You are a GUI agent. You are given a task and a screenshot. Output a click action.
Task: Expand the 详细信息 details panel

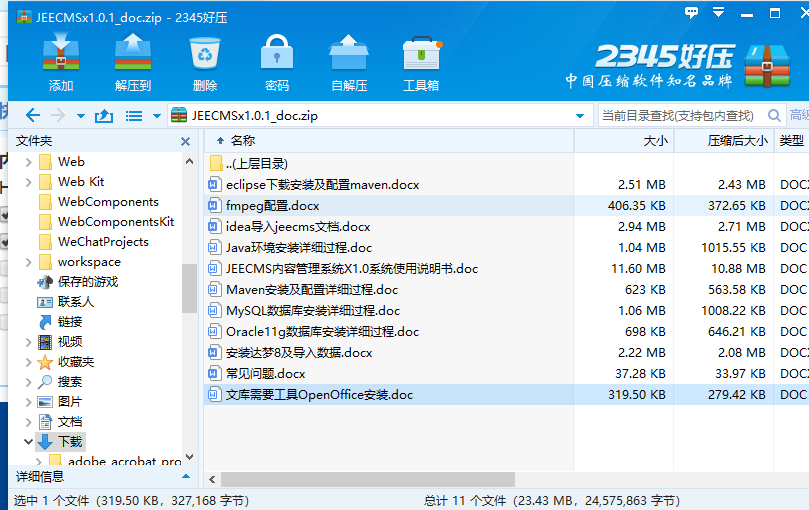186,476
